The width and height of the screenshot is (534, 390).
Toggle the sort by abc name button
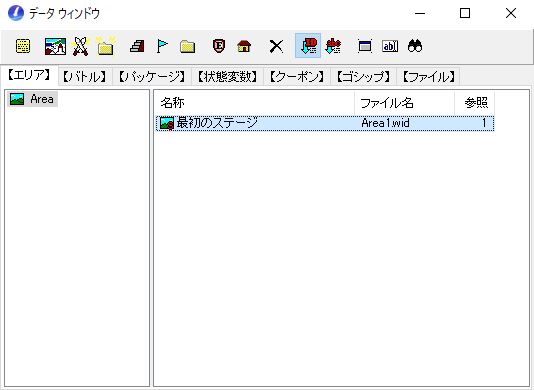(333, 46)
